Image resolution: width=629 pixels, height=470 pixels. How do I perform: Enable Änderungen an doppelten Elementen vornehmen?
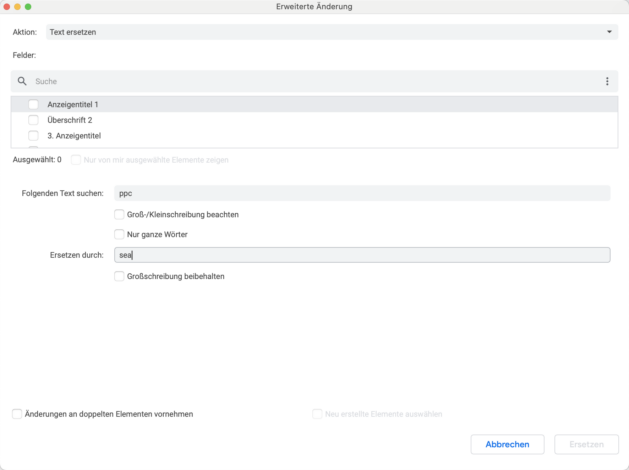coord(17,414)
